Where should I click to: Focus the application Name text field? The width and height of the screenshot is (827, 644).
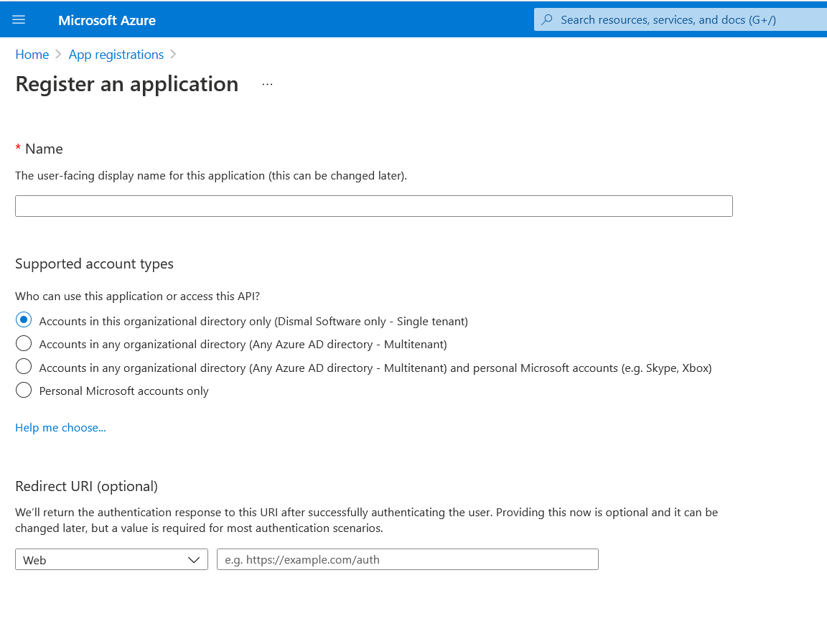pos(373,206)
